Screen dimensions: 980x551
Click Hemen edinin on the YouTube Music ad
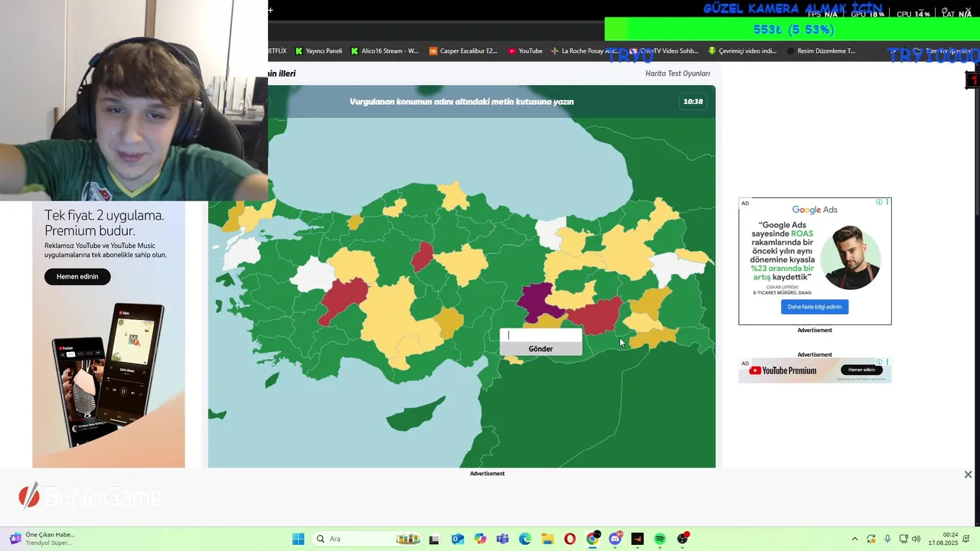pos(77,276)
